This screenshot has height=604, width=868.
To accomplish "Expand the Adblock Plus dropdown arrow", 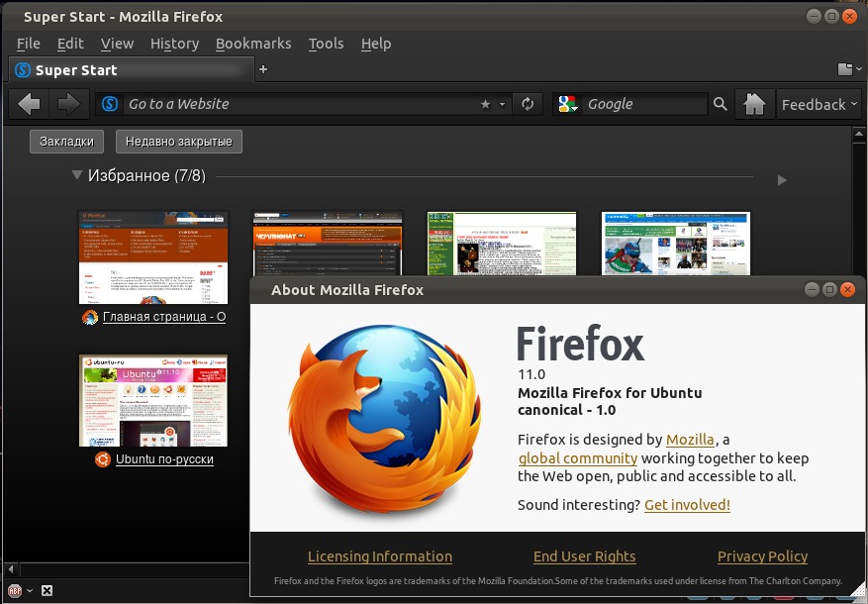I will click(30, 591).
